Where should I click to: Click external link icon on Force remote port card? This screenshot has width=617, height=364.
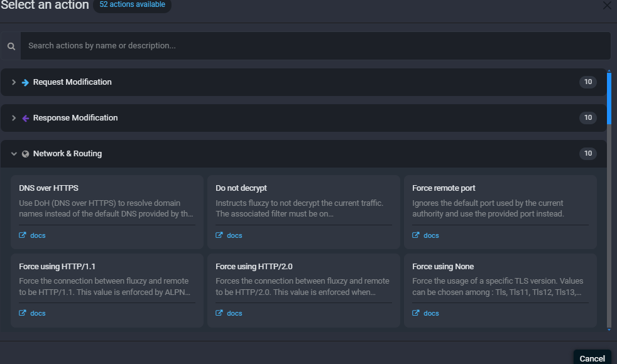point(416,235)
